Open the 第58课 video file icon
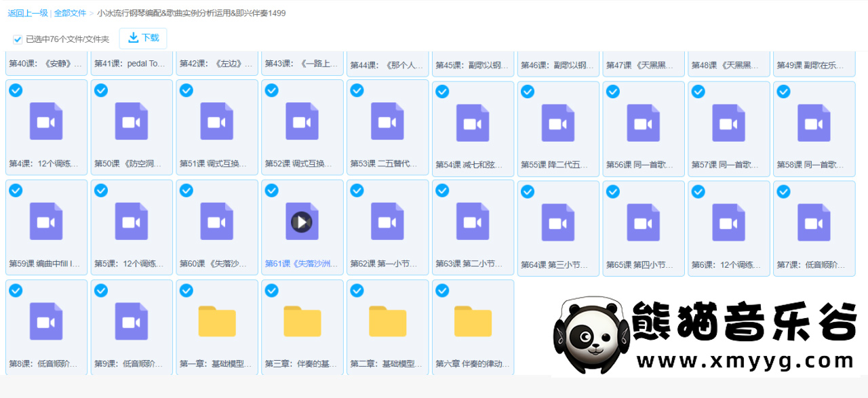This screenshot has height=398, width=868. 815,123
